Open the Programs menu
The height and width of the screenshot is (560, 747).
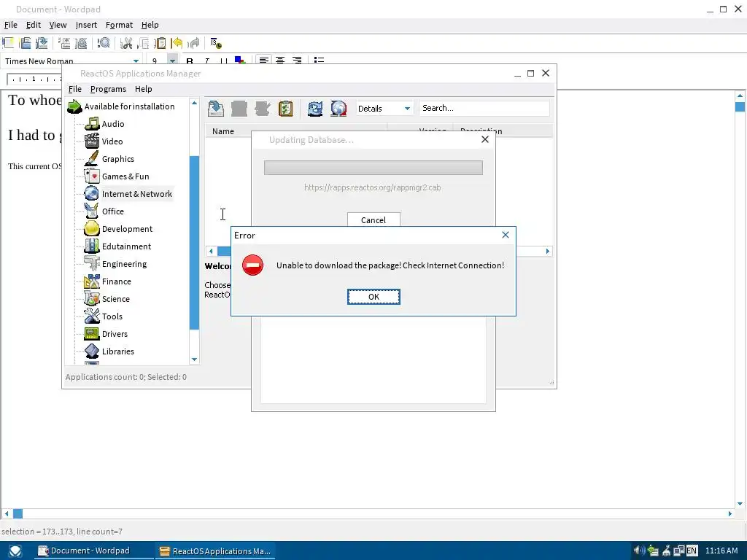[108, 89]
